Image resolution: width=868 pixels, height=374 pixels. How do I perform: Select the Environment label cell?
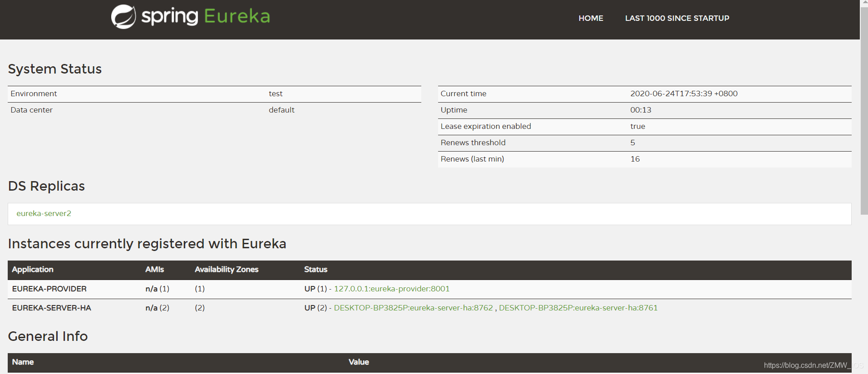coord(34,93)
